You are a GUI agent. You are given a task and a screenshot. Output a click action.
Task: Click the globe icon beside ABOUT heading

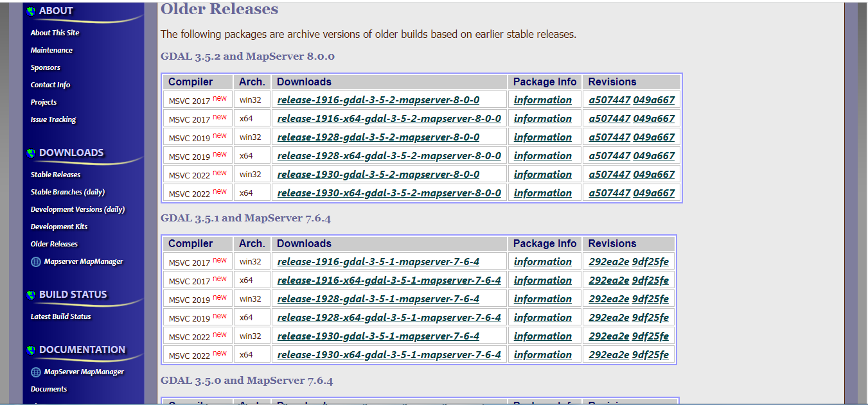(x=31, y=11)
